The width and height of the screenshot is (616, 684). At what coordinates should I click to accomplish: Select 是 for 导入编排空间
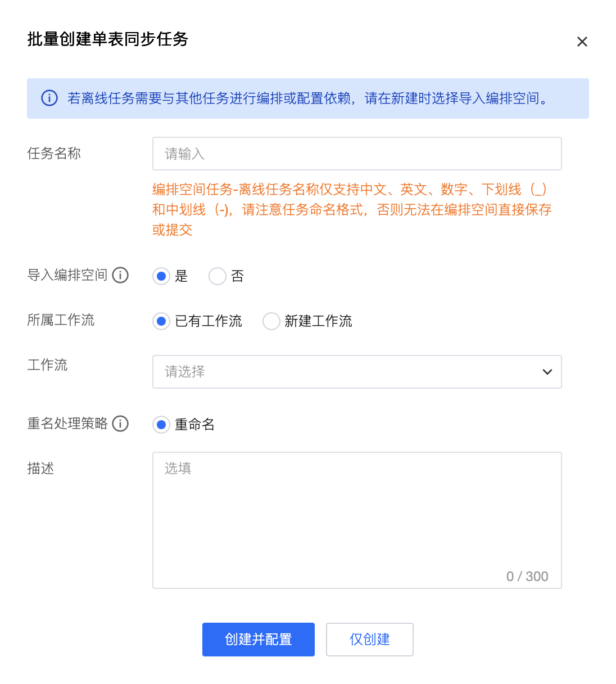(161, 276)
